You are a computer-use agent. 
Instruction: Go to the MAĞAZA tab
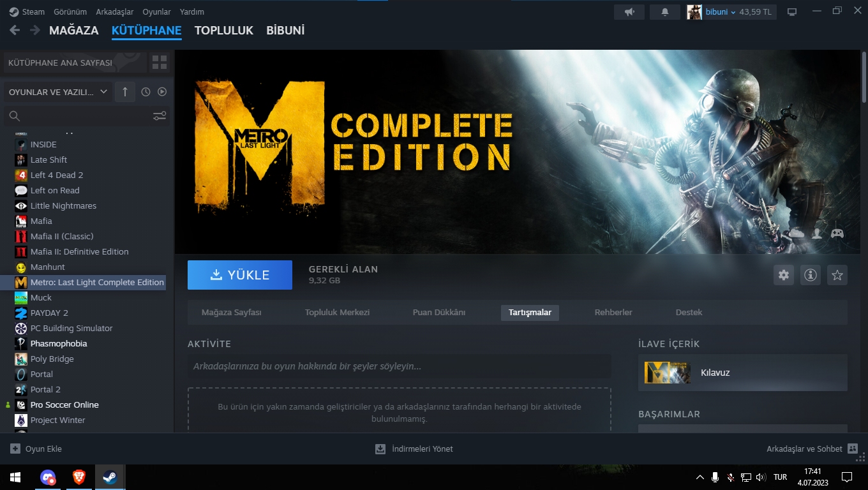[74, 30]
